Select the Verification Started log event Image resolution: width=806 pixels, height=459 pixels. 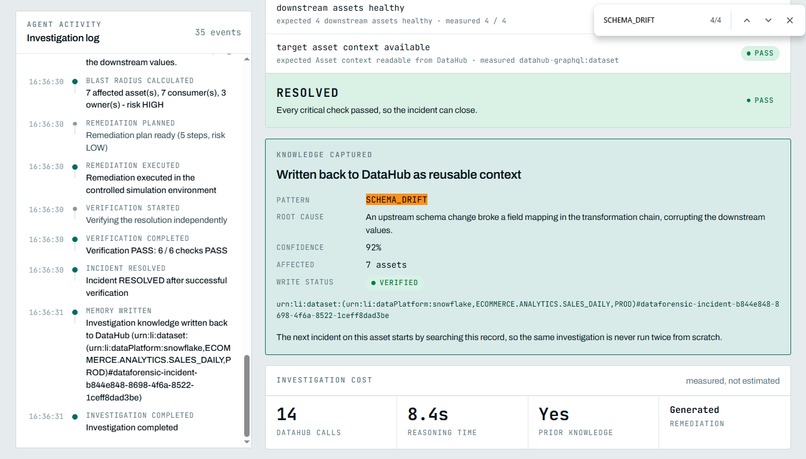(132, 214)
